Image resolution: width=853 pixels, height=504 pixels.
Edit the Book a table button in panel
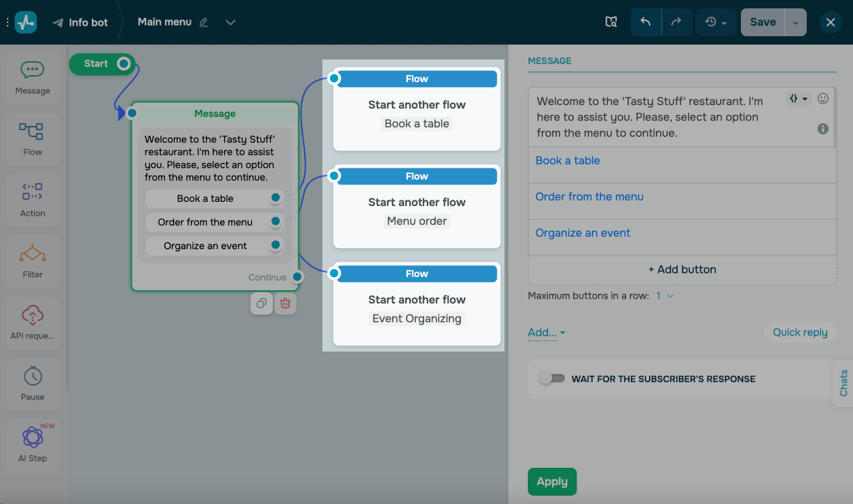pyautogui.click(x=682, y=165)
